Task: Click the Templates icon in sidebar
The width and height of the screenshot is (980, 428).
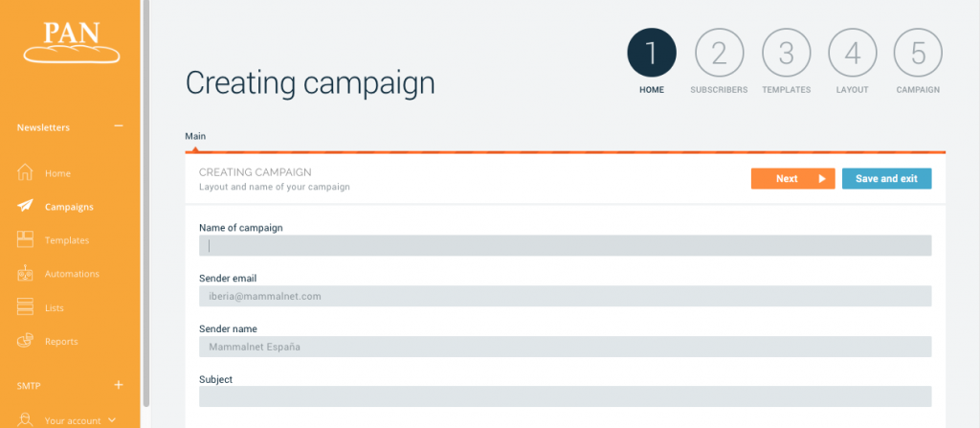Action: [x=26, y=240]
